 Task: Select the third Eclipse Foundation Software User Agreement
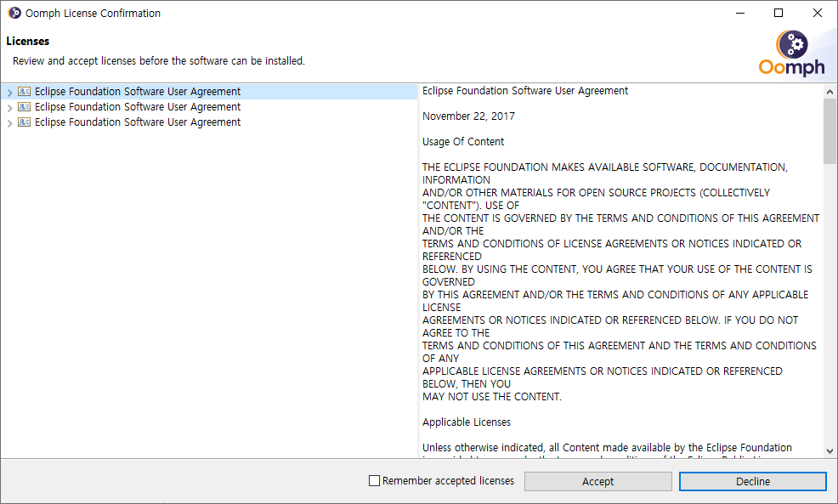[x=138, y=122]
